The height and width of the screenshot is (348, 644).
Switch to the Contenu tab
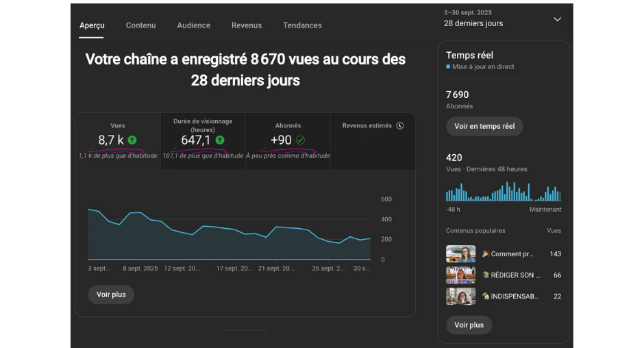(140, 25)
